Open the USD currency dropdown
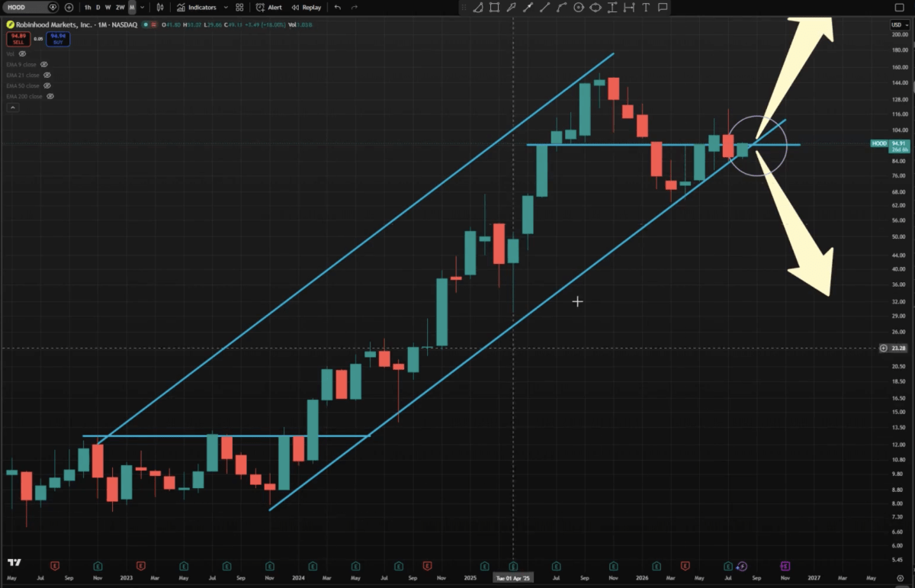This screenshot has width=915, height=588. click(x=899, y=24)
